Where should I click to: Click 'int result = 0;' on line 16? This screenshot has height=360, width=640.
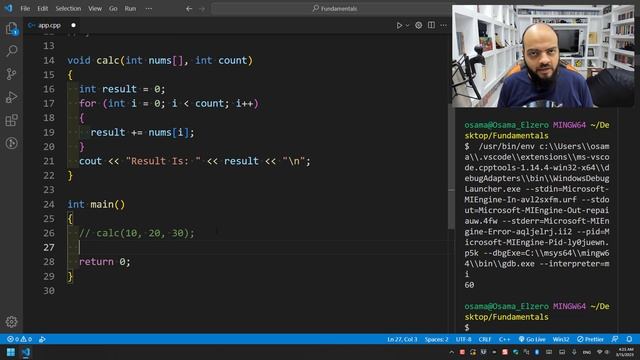coord(122,89)
